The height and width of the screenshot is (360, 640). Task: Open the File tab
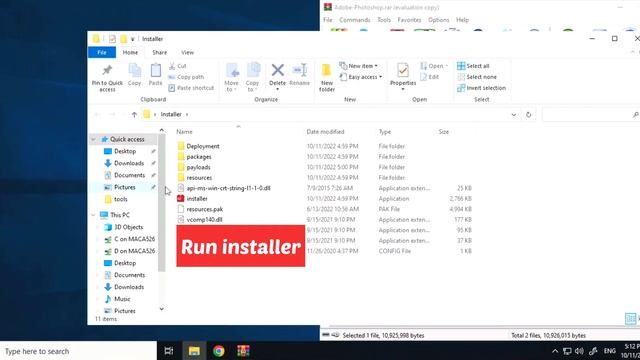pyautogui.click(x=102, y=52)
